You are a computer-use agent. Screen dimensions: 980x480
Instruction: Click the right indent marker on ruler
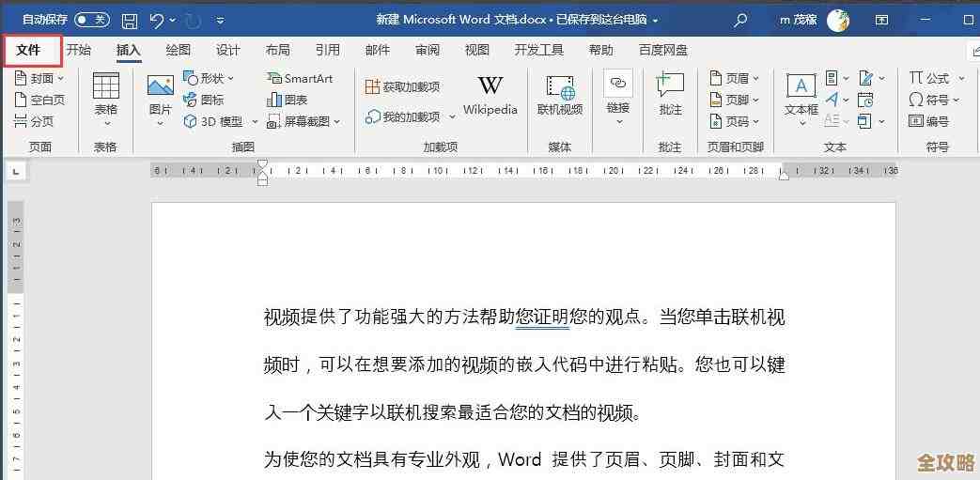click(x=783, y=177)
